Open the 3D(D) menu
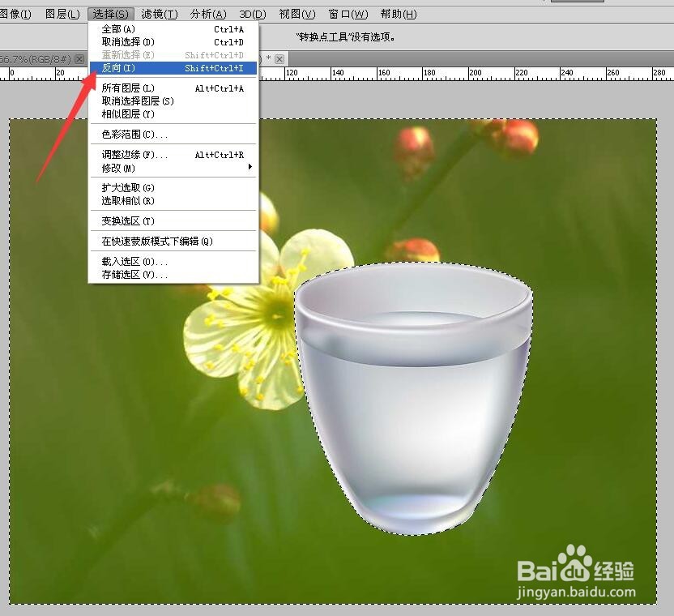The width and height of the screenshot is (674, 616). click(252, 15)
